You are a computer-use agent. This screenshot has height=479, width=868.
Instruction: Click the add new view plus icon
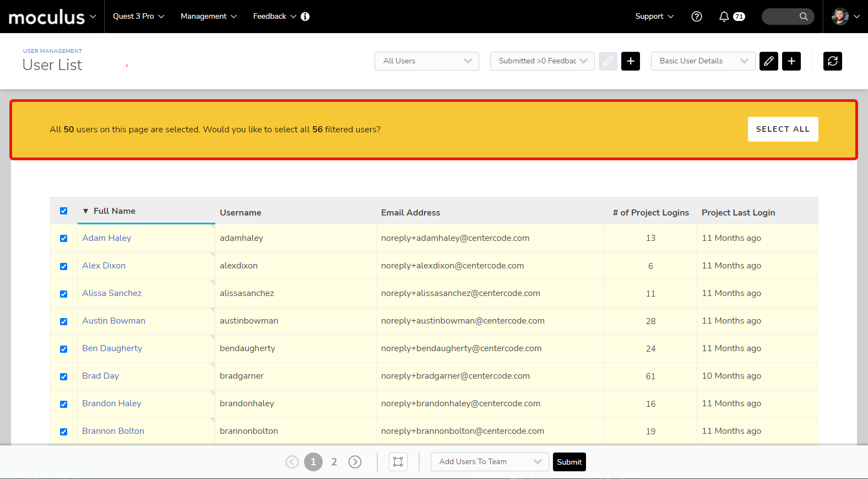click(x=791, y=61)
